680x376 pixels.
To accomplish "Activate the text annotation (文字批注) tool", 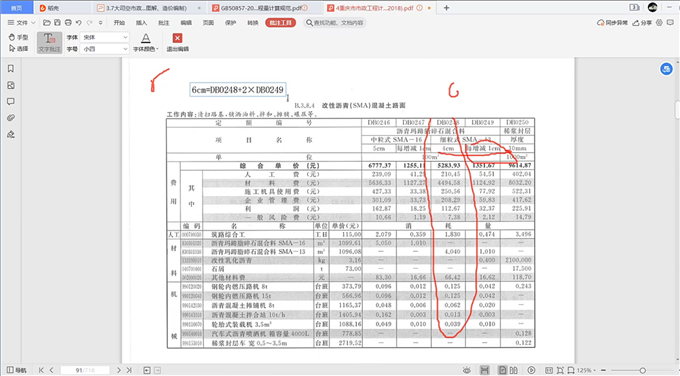I will pyautogui.click(x=49, y=43).
